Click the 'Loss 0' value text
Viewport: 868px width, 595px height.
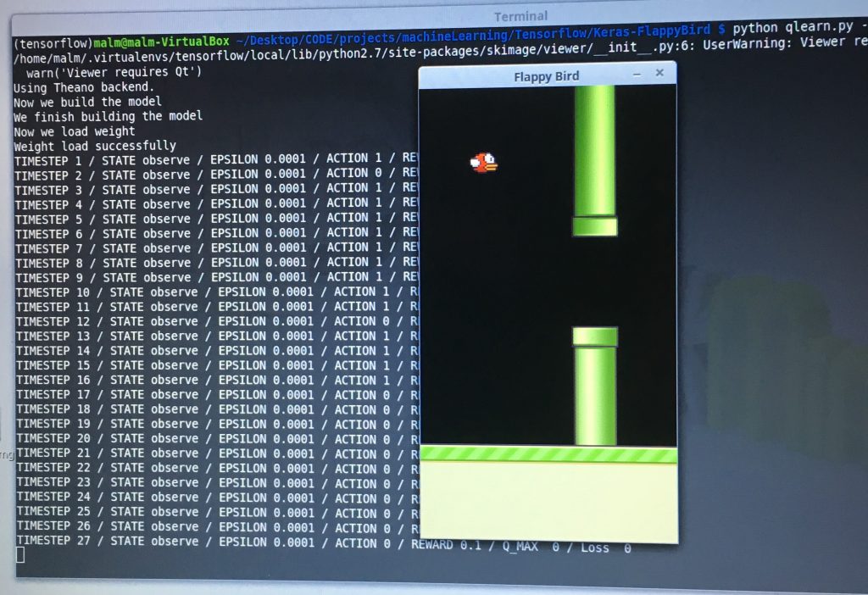click(606, 548)
